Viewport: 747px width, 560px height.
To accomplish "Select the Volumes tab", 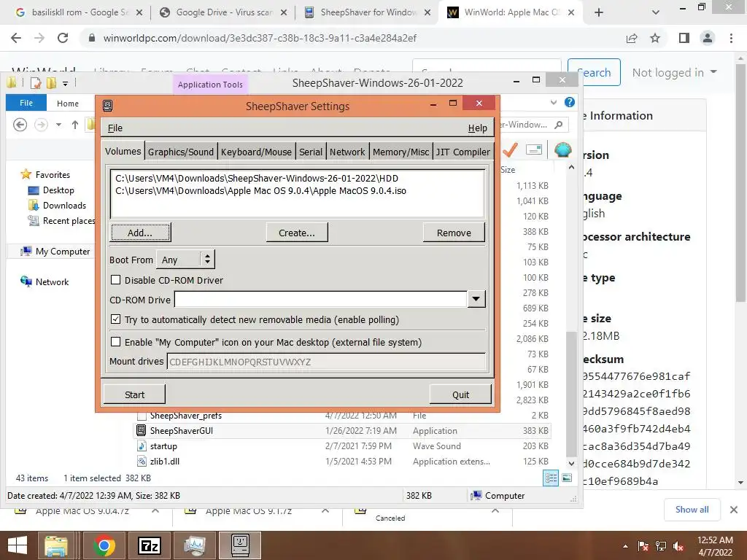I will coord(123,151).
